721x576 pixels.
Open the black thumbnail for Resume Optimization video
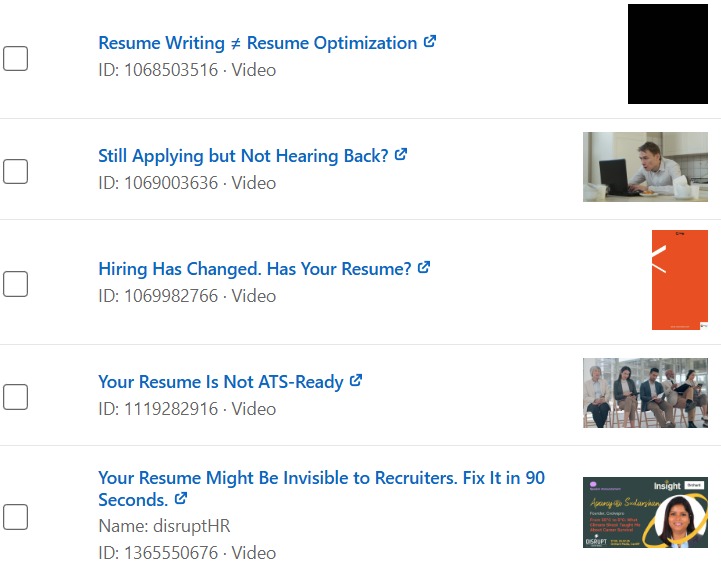667,54
